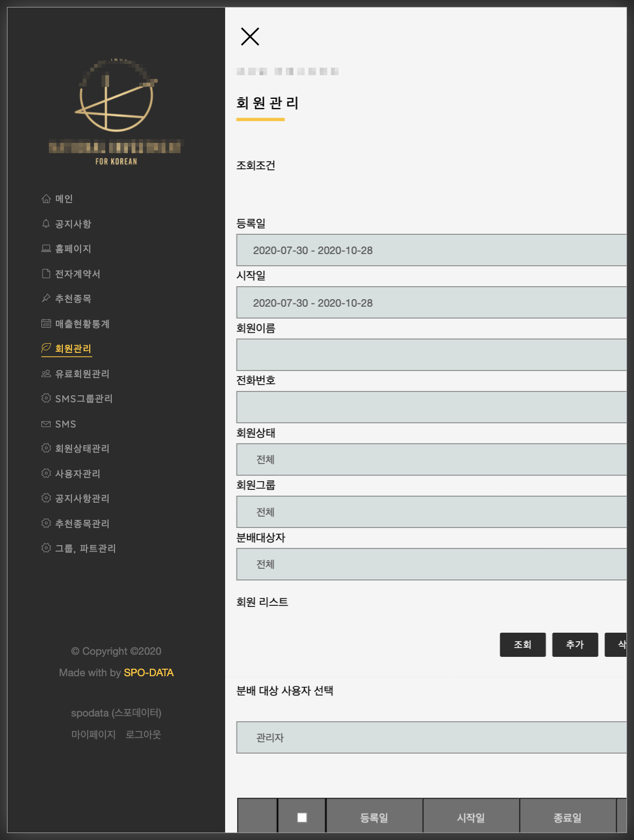Viewport: 634px width, 840px height.
Task: Go to the SMS그룹관리 menu item
Action: 77,399
